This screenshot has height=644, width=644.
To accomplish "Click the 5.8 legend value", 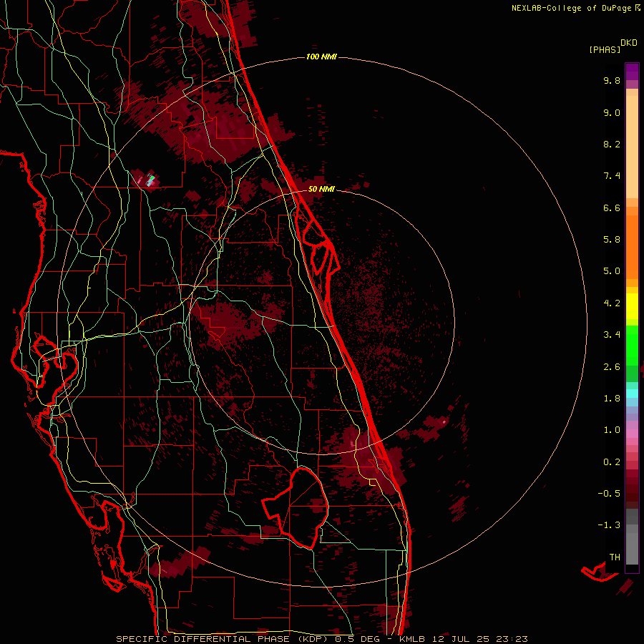I will (612, 240).
